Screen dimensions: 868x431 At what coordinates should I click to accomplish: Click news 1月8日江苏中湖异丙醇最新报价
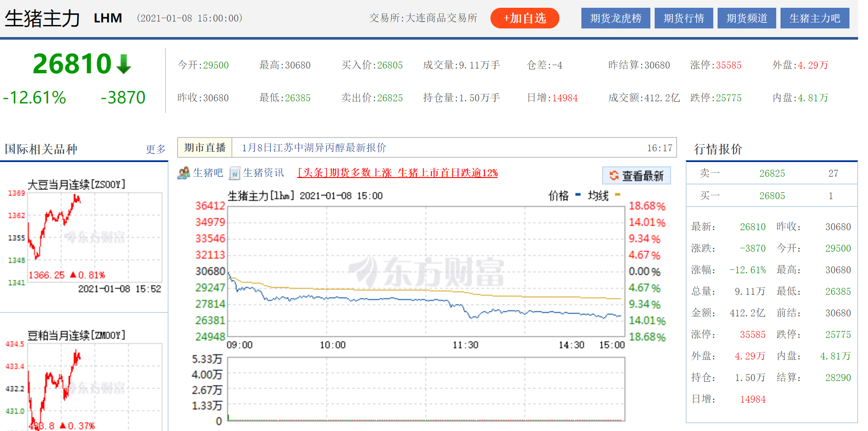(x=314, y=148)
